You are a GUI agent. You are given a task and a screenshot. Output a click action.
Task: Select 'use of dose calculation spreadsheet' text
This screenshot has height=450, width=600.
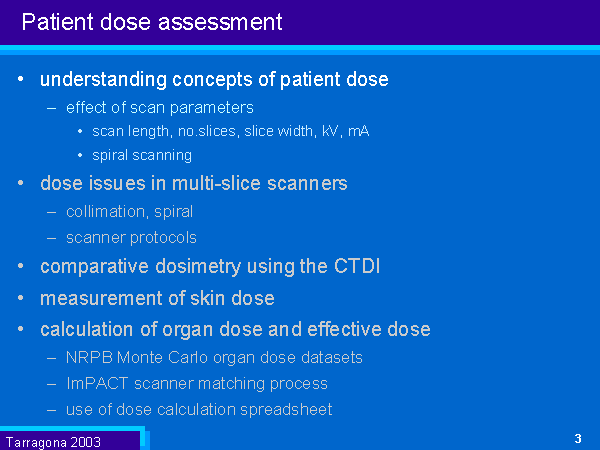199,409
